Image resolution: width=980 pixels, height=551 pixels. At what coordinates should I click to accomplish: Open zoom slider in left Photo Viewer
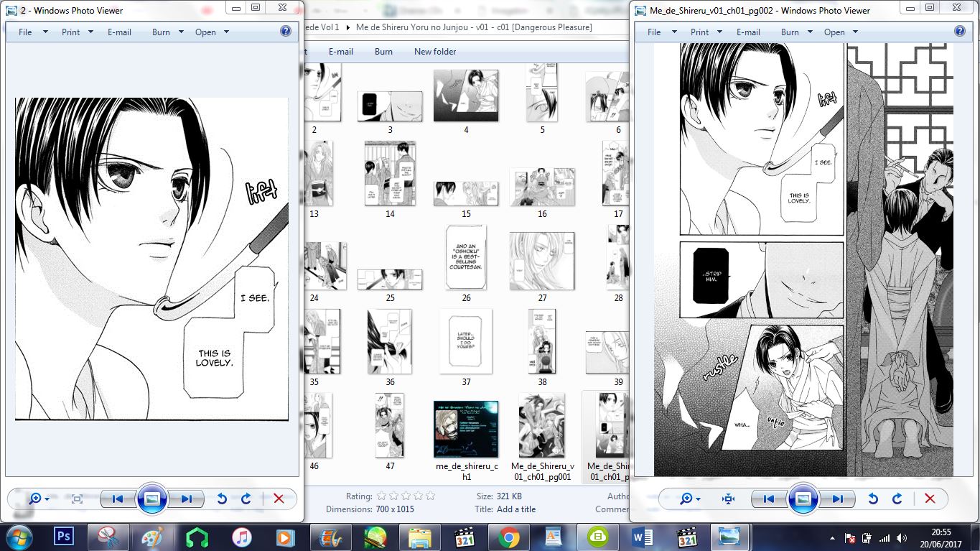(39, 499)
